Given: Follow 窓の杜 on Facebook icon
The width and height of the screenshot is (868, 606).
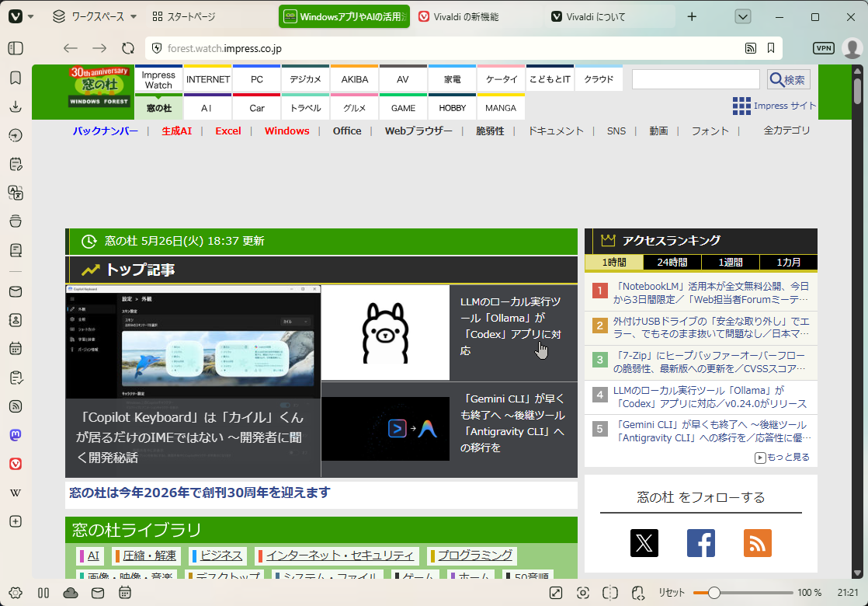Looking at the screenshot, I should pyautogui.click(x=701, y=543).
